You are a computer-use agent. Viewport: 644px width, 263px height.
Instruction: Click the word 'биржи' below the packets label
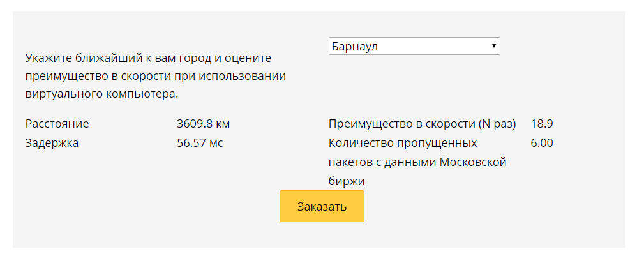(344, 181)
